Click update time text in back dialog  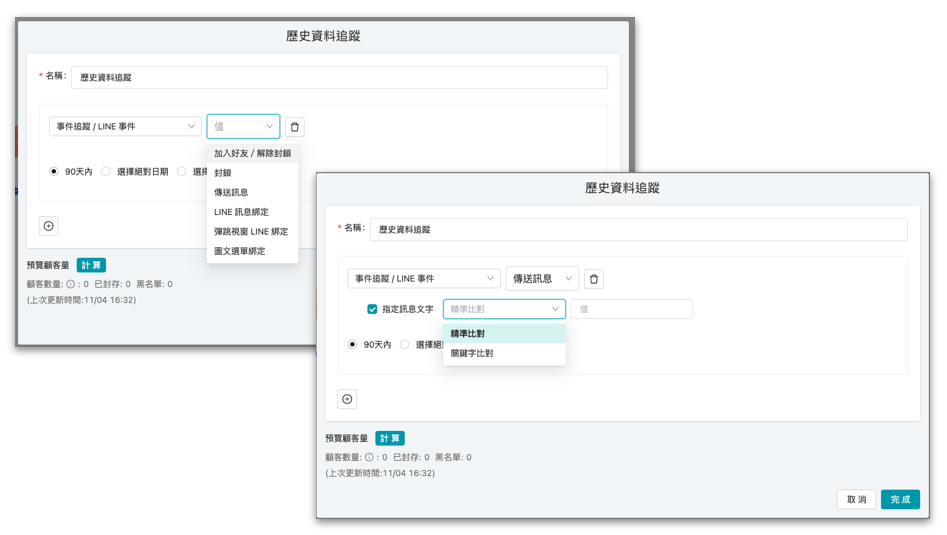click(x=81, y=300)
